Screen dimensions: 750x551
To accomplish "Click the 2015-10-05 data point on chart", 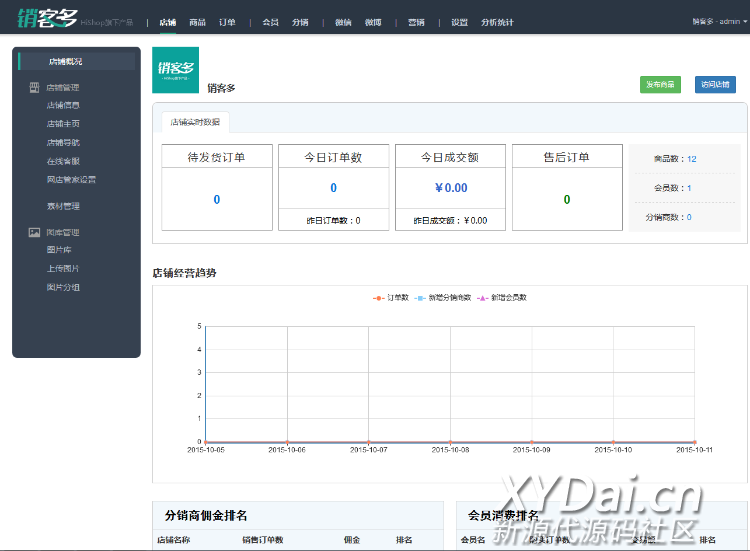I will [x=206, y=441].
